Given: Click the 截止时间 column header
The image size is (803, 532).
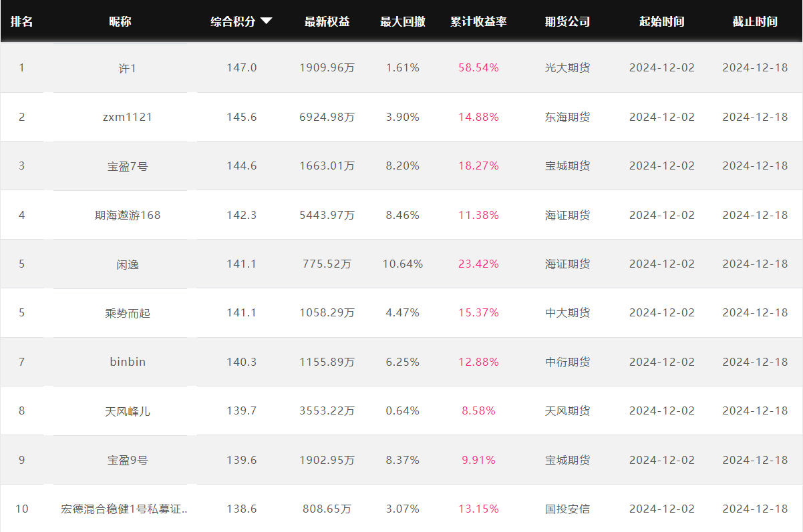Looking at the screenshot, I should pos(755,21).
